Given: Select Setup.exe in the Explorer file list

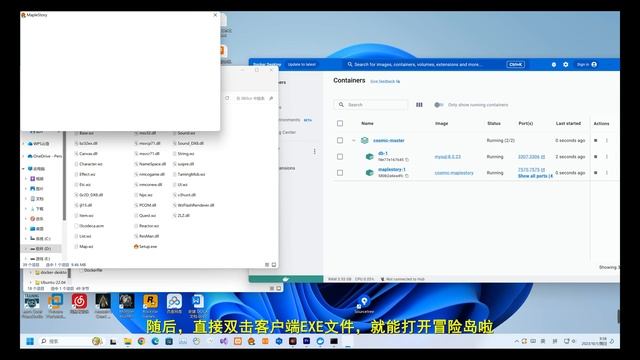Looking at the screenshot, I should (145, 247).
